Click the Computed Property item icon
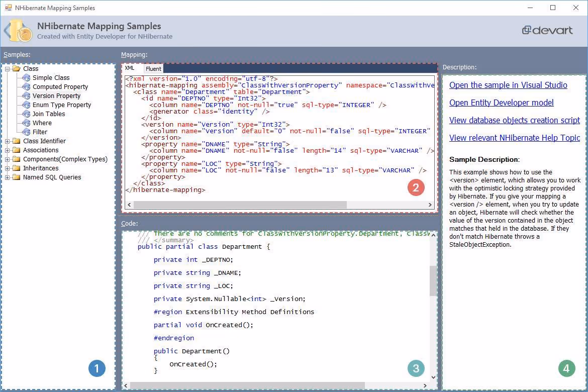 pos(26,86)
